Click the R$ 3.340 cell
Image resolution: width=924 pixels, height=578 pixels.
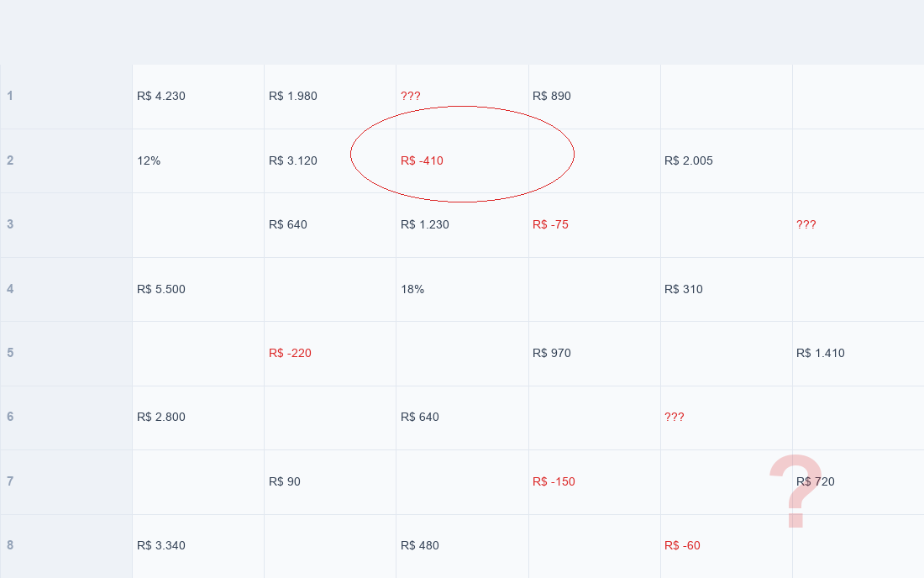pos(198,546)
